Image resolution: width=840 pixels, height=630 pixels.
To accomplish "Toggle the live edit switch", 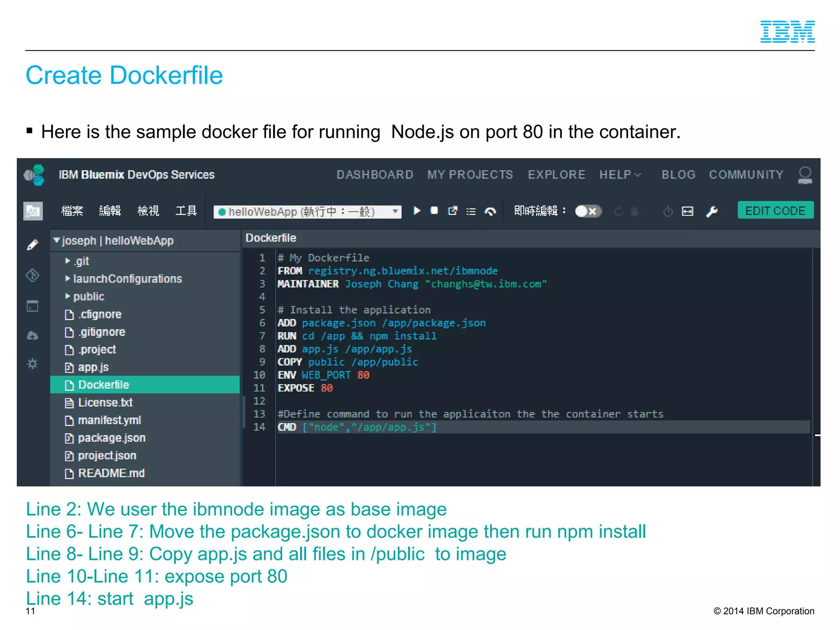I will click(x=588, y=211).
